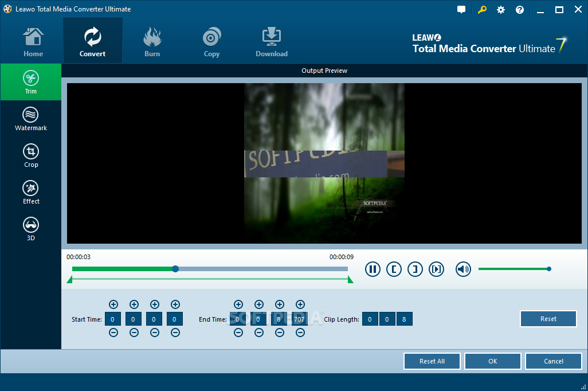Open the feedback speech bubble icon
The image size is (588, 391).
pos(461,10)
